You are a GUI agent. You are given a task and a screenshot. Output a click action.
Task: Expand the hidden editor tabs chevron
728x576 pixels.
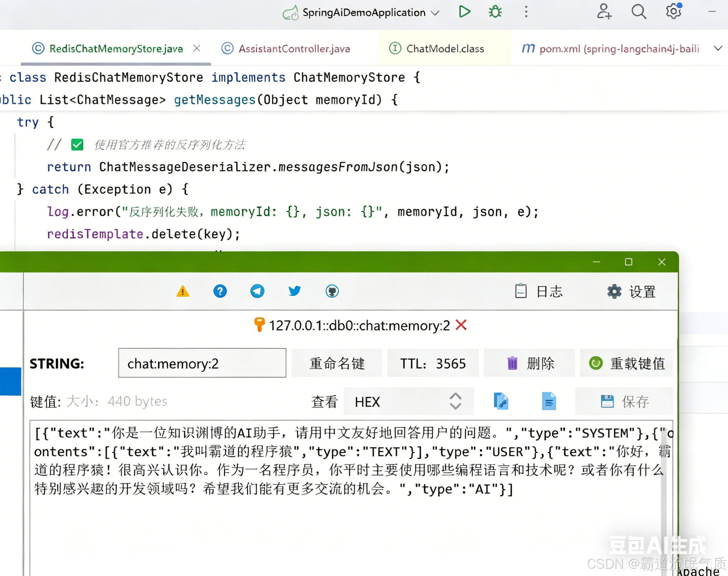coord(718,48)
